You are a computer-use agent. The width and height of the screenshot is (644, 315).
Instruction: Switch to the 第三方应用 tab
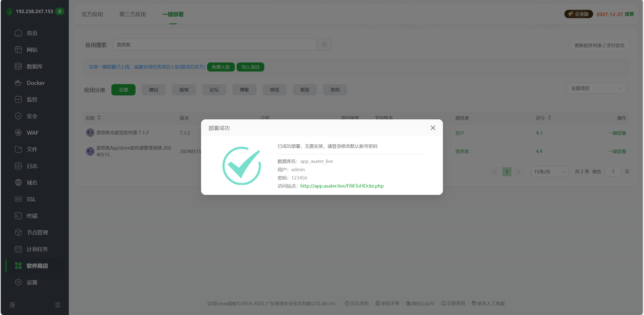click(133, 14)
